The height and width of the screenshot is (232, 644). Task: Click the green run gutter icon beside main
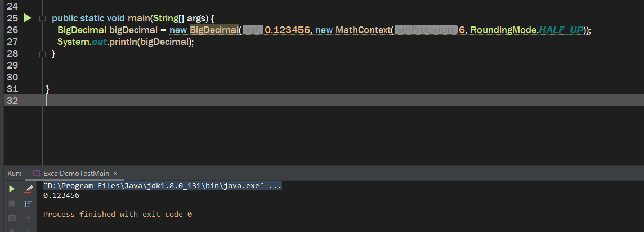click(x=27, y=19)
